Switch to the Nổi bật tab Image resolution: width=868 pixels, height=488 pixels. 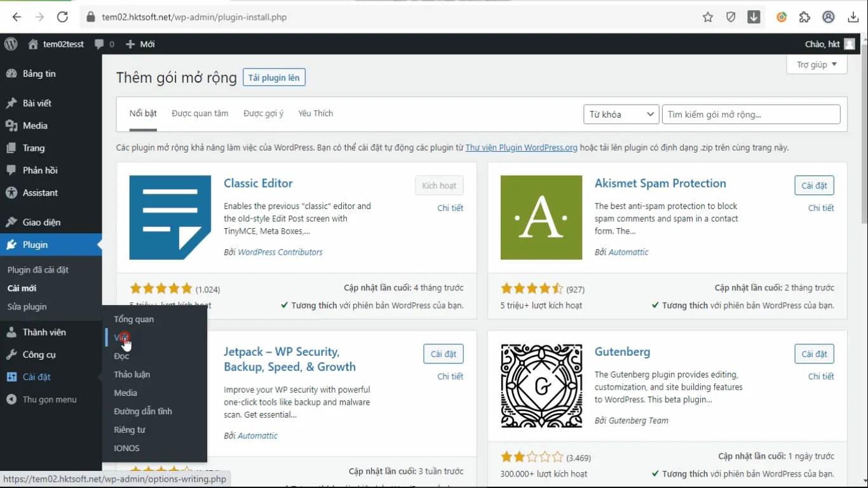[x=143, y=114]
